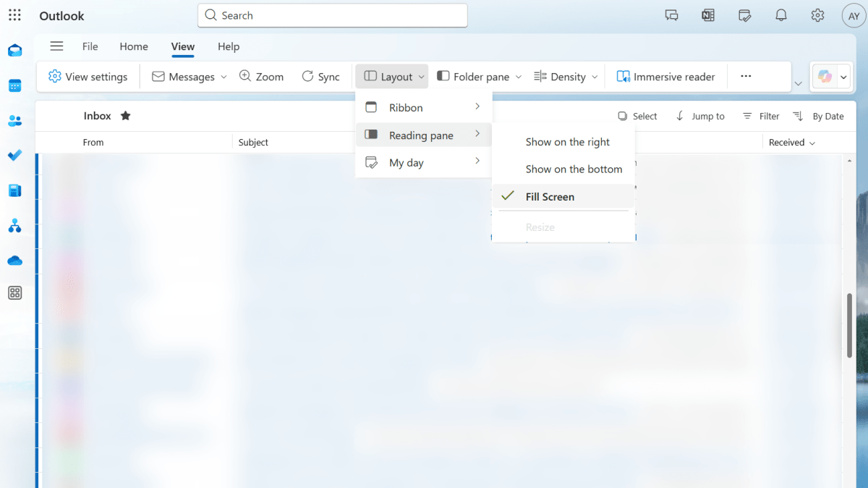This screenshot has height=488, width=868.
Task: Click the message list vertical scrollbar
Action: (x=849, y=326)
